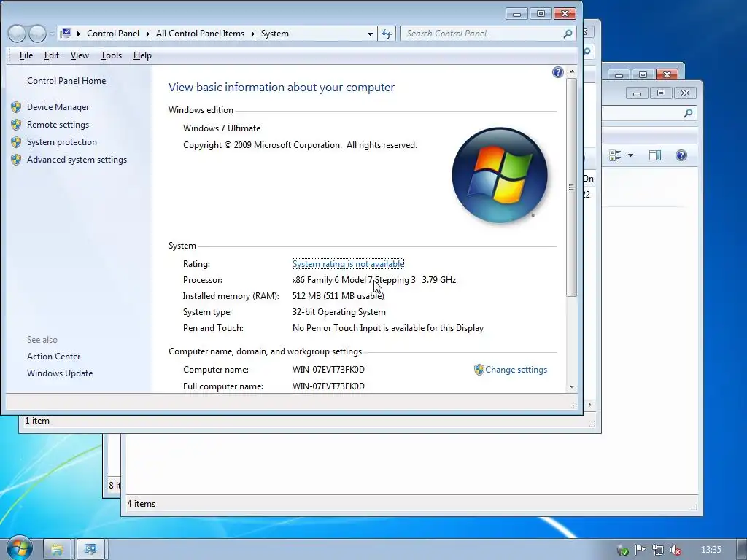
Task: Click the network tray icon
Action: click(x=657, y=550)
